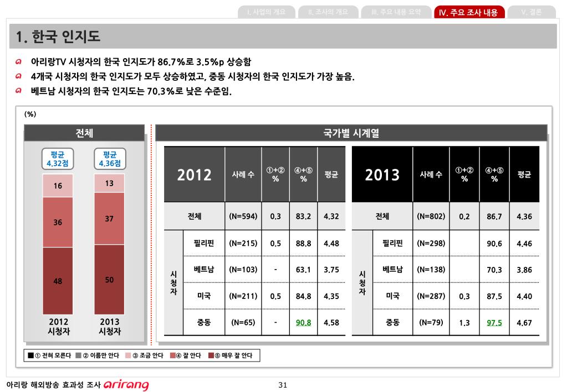The height and width of the screenshot is (392, 567).
Task: Click the '(N=802)' cell
Action: pos(431,216)
